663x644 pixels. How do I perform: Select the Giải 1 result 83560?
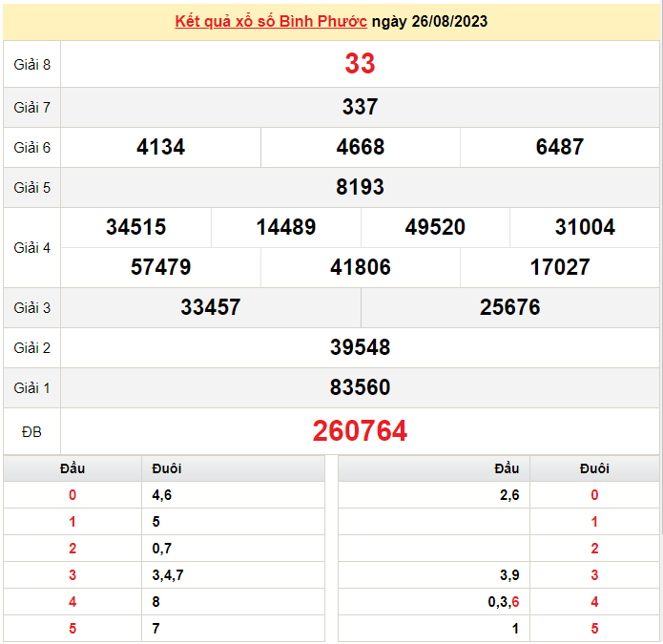(360, 387)
